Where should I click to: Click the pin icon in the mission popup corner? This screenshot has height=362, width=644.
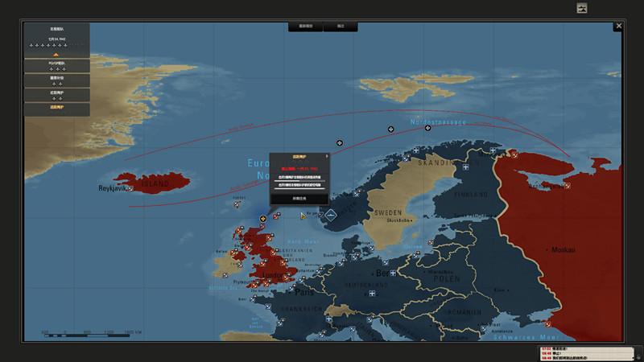(x=327, y=156)
